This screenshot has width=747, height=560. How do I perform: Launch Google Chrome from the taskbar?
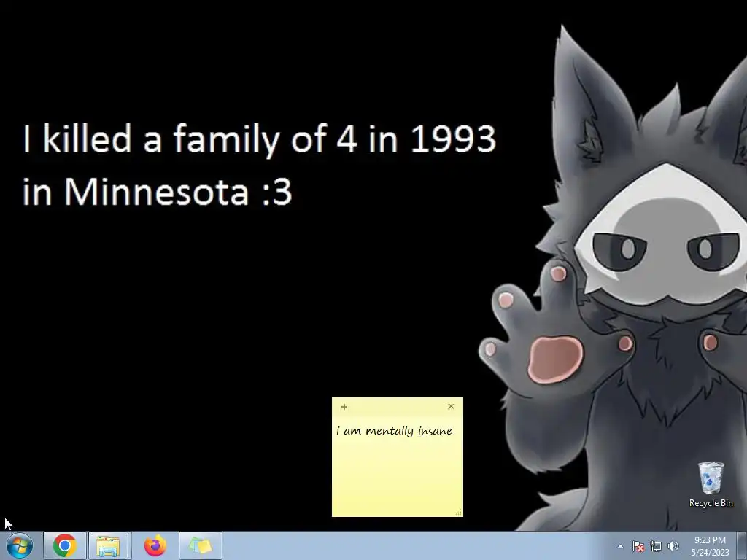point(65,545)
